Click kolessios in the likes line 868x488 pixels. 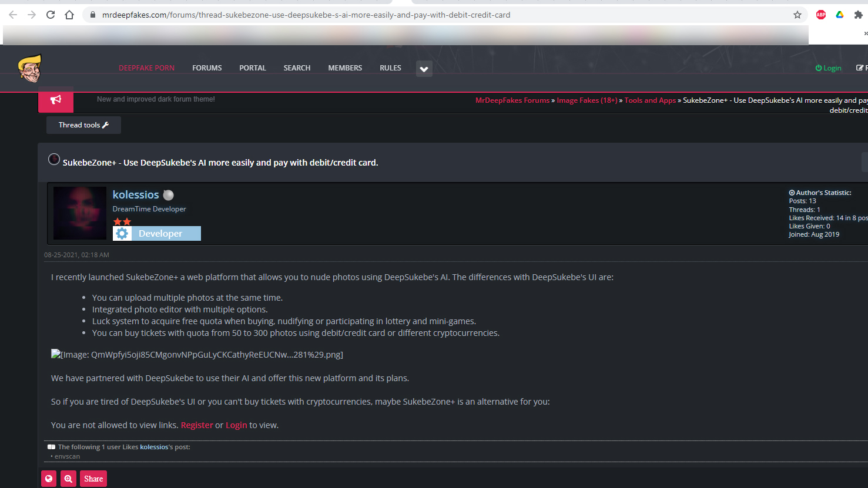tap(154, 447)
